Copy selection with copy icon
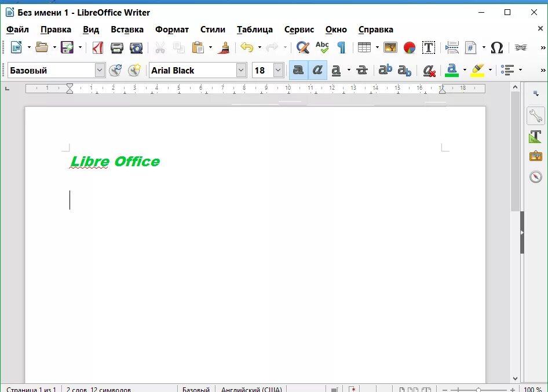The width and height of the screenshot is (548, 392). 178,47
